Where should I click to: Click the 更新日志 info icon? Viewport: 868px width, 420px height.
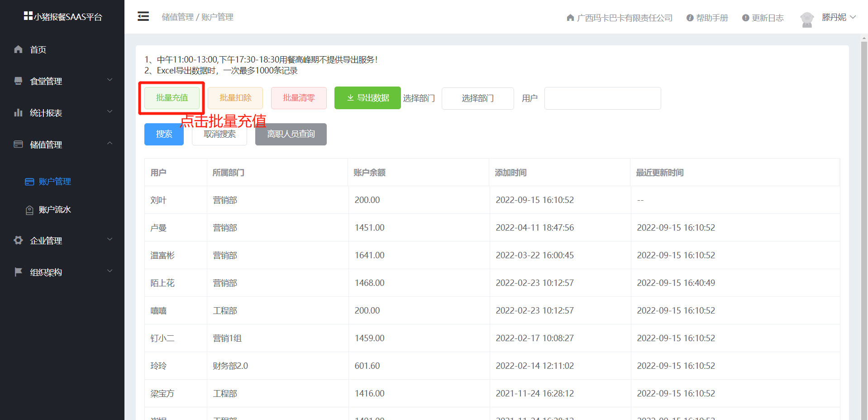[745, 18]
